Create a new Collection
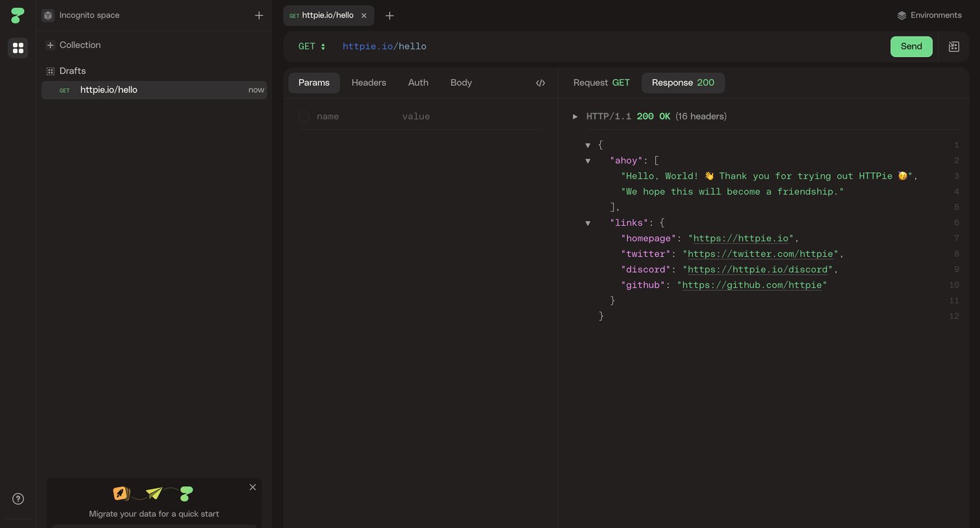This screenshot has height=528, width=980. (73, 45)
